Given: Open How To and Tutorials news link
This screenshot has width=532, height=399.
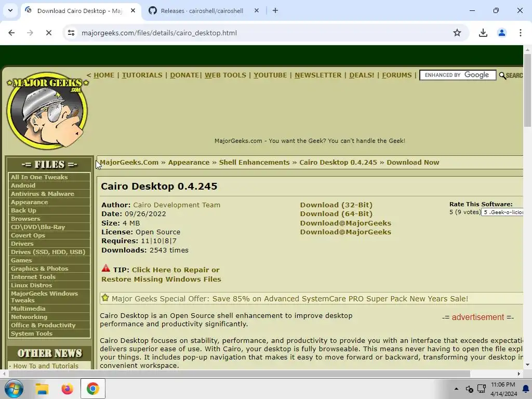Looking at the screenshot, I should pyautogui.click(x=46, y=366).
